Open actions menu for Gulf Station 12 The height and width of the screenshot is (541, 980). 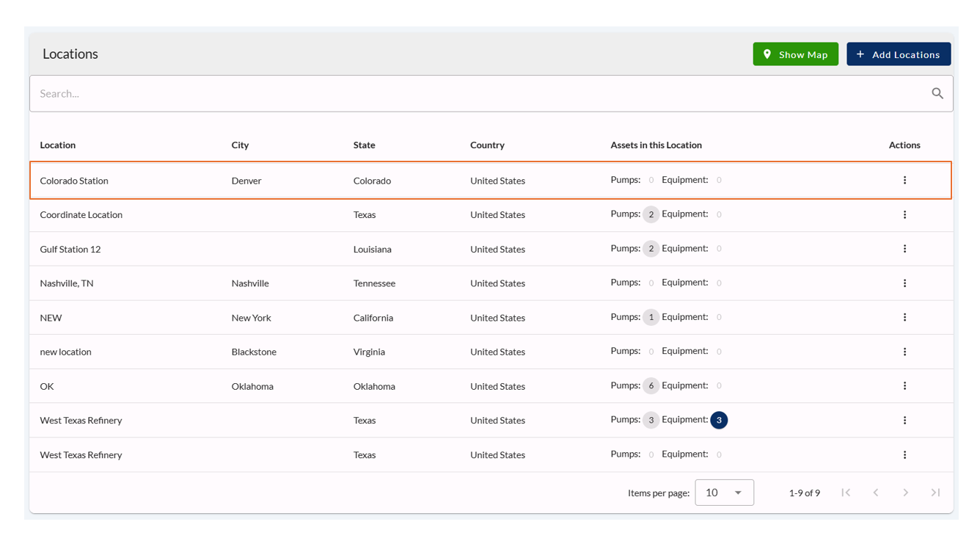[x=904, y=249]
